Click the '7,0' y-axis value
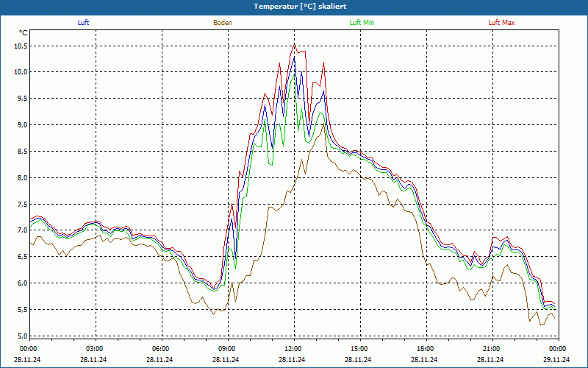588x368 pixels. click(23, 230)
